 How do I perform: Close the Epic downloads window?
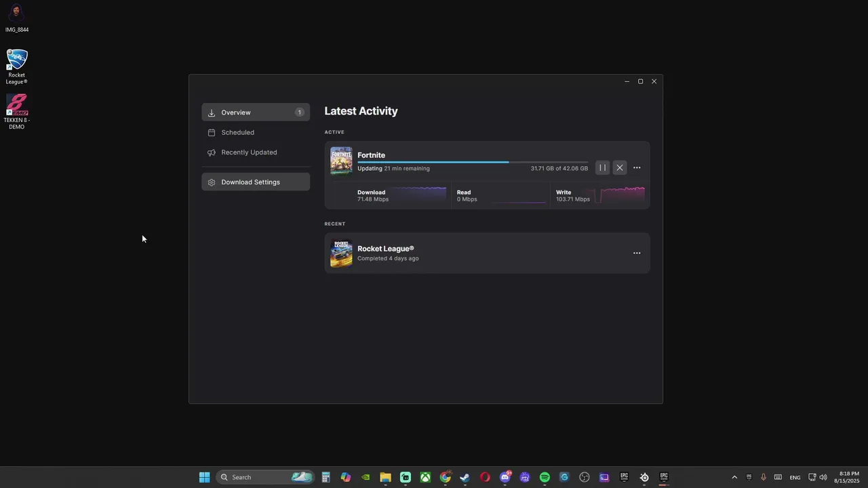click(654, 81)
